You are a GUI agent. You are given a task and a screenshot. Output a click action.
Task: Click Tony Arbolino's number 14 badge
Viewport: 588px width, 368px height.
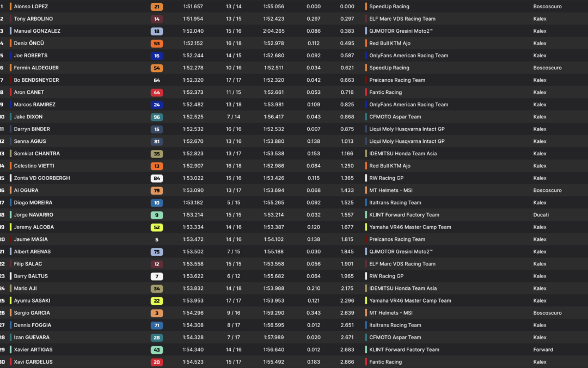pyautogui.click(x=157, y=19)
